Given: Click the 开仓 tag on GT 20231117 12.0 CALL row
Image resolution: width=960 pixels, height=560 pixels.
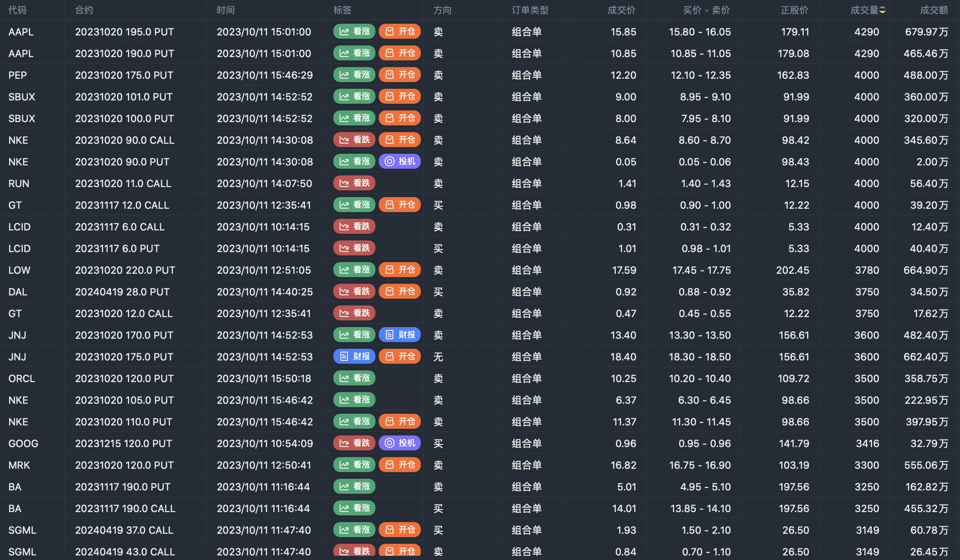Looking at the screenshot, I should 400,205.
